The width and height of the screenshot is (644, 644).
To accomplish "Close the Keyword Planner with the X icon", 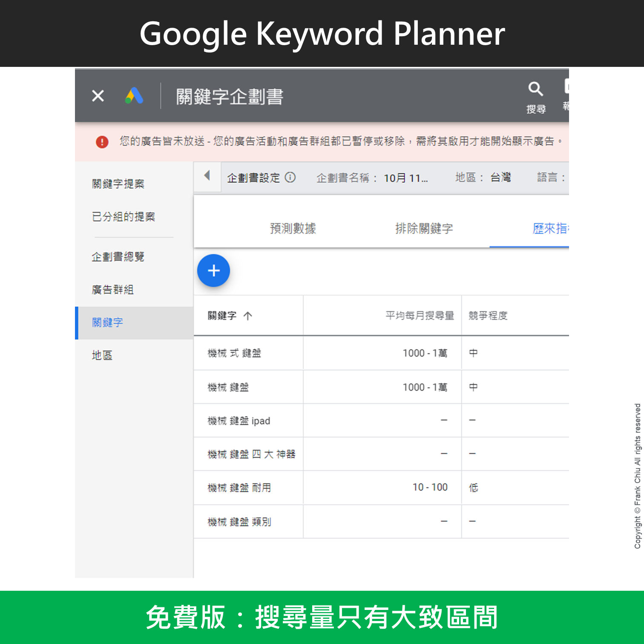I will click(98, 96).
